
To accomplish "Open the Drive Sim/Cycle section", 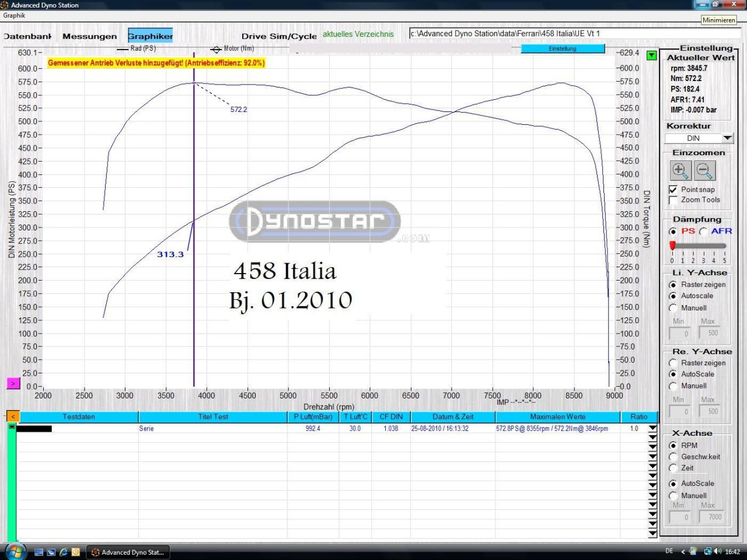I will [x=279, y=36].
